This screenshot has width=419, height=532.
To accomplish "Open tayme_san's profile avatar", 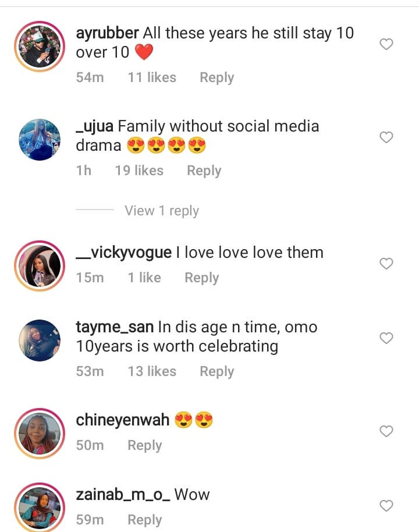I will 40,341.
